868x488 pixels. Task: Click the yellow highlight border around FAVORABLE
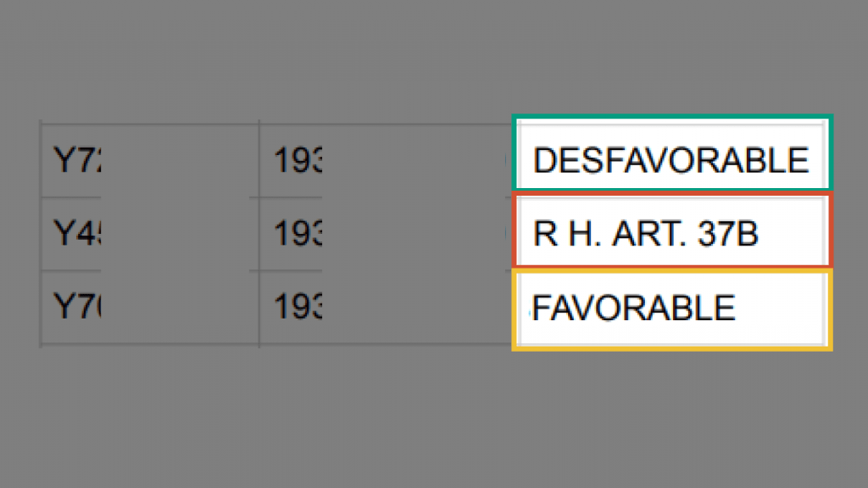click(672, 348)
